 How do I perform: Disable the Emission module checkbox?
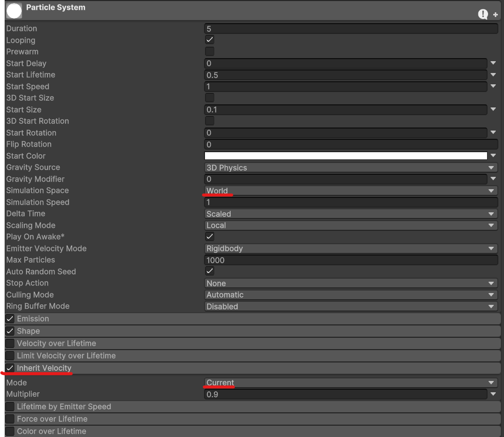tap(9, 318)
